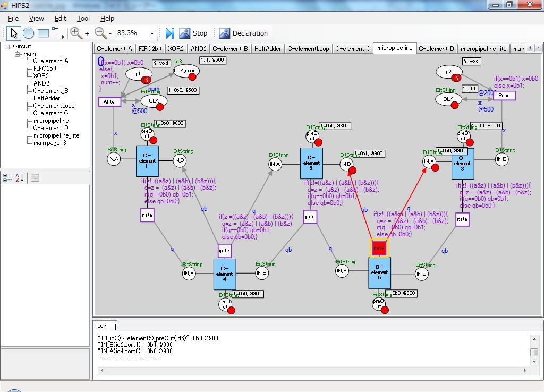Screen dimensions: 544x392
Task: Collapse the Circuit tree root
Action: 7,47
